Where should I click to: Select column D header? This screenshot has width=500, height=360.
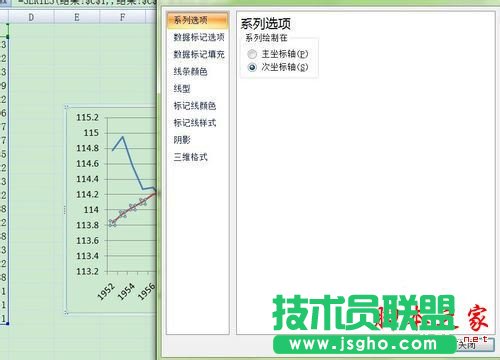(31, 17)
